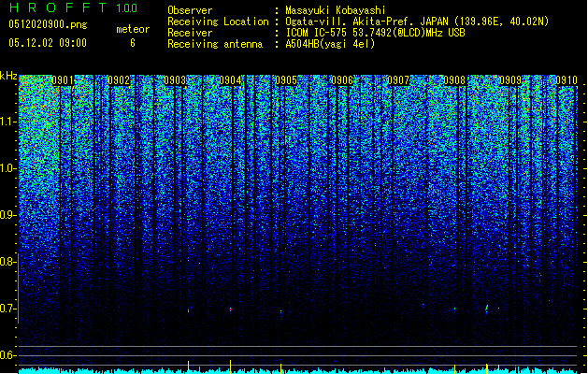Click the 'meteor' count label
The width and height of the screenshot is (588, 374).
[133, 29]
